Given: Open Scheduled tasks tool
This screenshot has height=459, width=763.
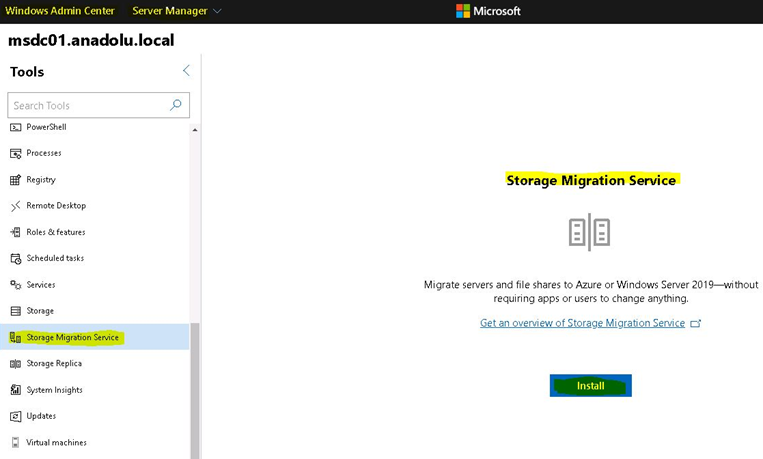Looking at the screenshot, I should coord(55,258).
